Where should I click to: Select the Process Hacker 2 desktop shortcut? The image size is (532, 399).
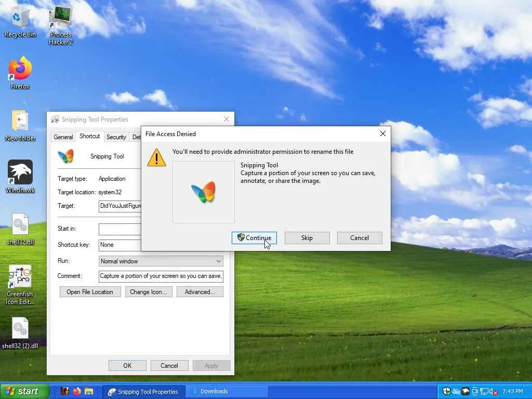click(x=60, y=26)
